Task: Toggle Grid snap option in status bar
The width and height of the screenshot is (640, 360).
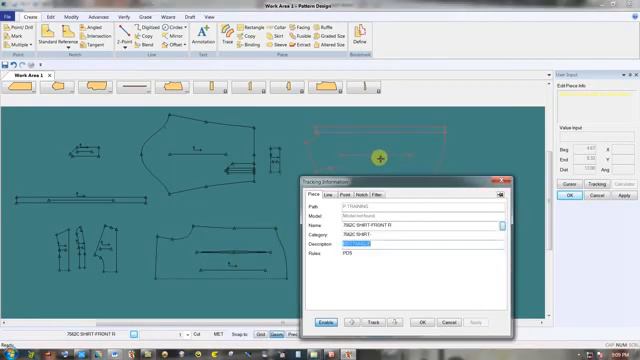Action: 260,334
